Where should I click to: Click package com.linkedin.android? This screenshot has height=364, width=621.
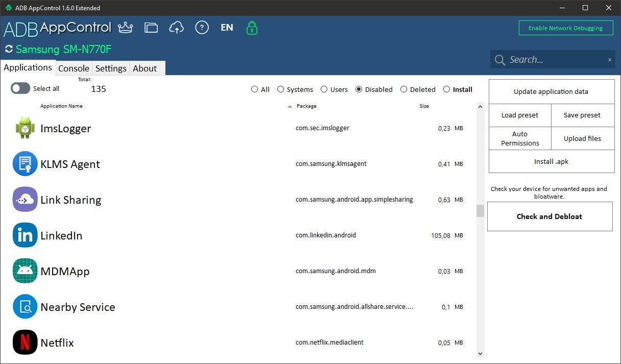pos(325,235)
